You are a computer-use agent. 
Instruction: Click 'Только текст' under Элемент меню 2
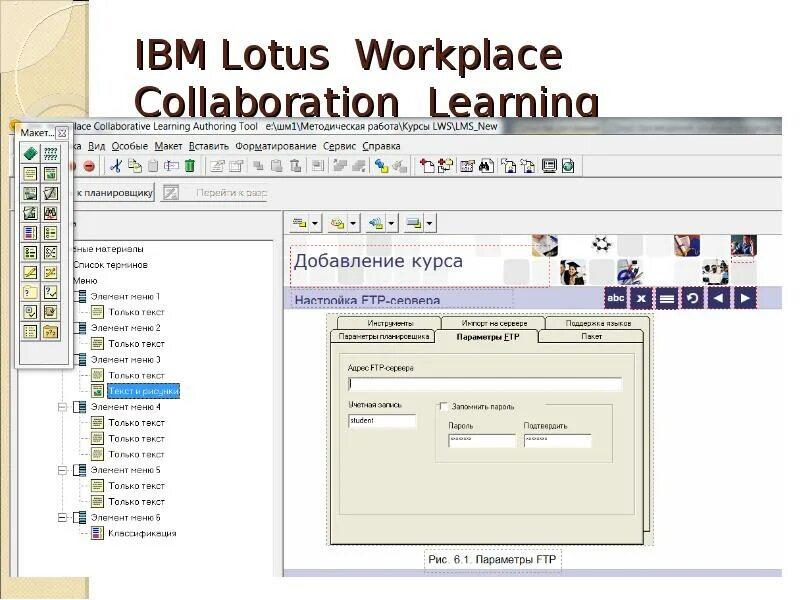tap(136, 344)
